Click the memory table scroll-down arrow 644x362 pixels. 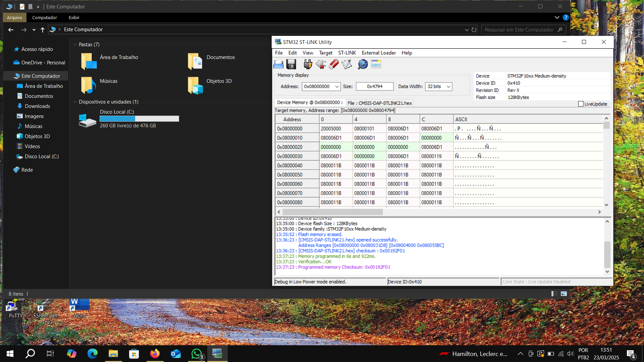(x=606, y=205)
